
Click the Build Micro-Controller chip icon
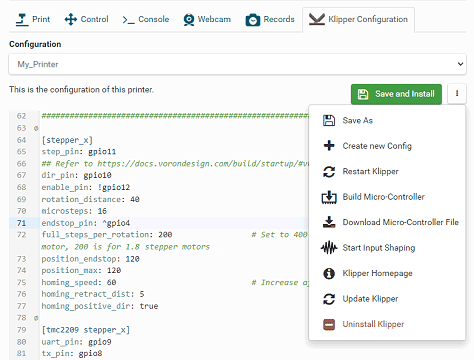[329, 197]
